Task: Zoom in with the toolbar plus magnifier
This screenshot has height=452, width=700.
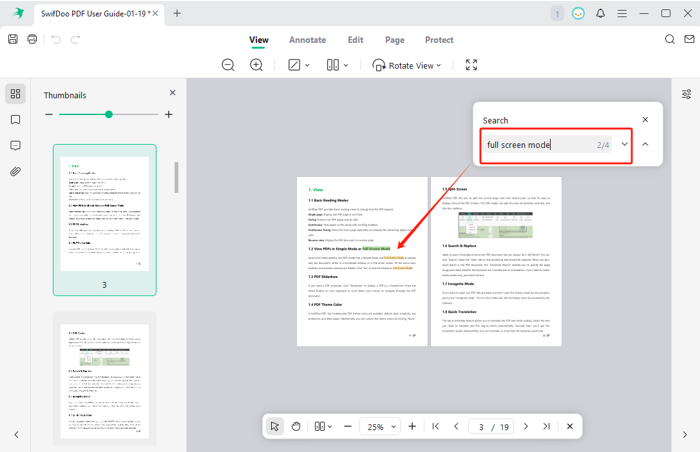Action: [256, 65]
